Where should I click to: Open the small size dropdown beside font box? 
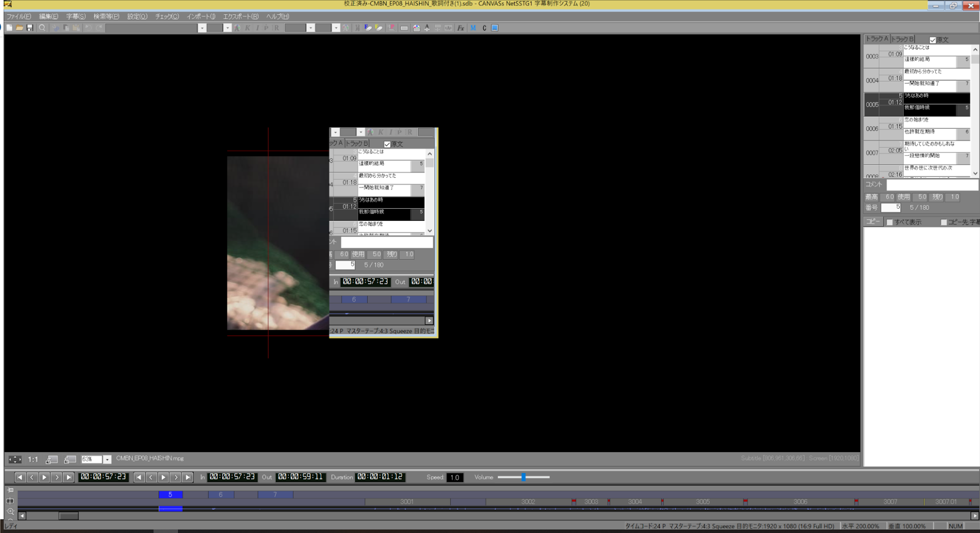[x=227, y=28]
